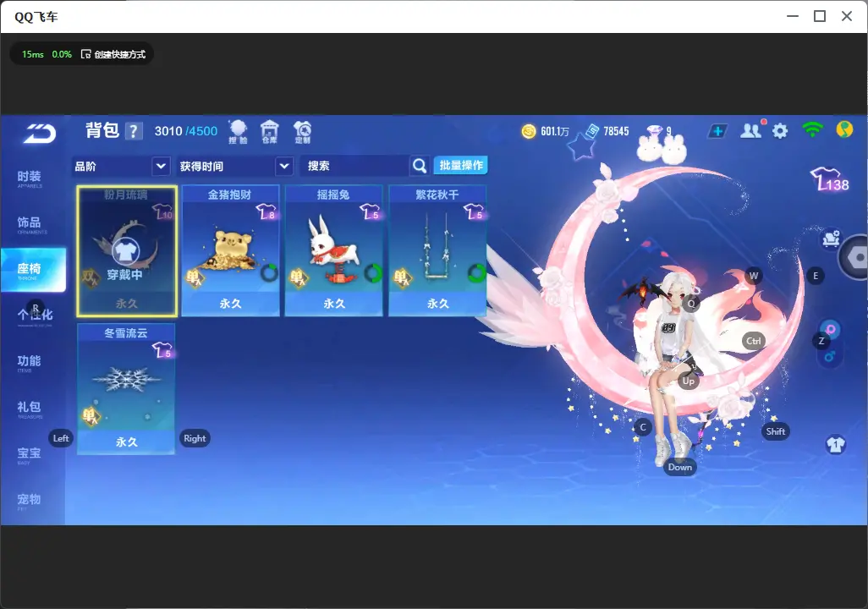Click the 穿戴中 shirt badge on 粉月琉璃

tap(126, 251)
